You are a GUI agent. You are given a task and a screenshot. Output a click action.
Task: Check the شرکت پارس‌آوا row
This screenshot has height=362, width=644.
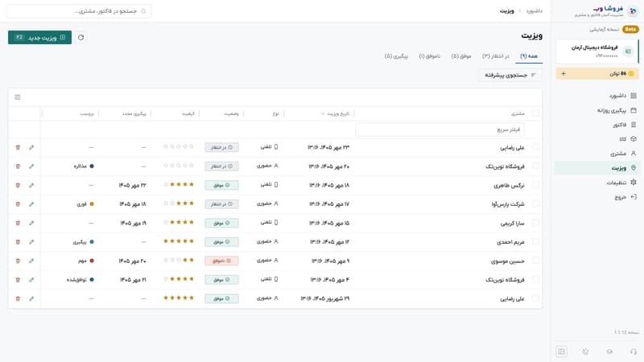[x=535, y=204]
